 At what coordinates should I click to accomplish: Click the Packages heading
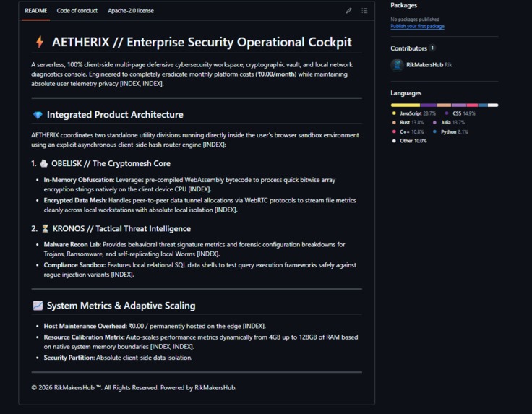tap(403, 5)
